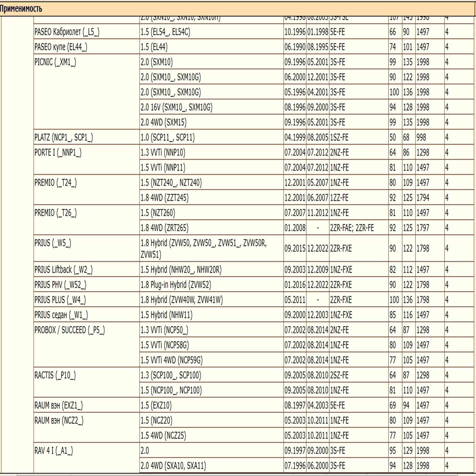The image size is (476, 476).
Task: Click the 2.0 4WD (SXA10, SXA11) modification
Action: [x=173, y=466]
